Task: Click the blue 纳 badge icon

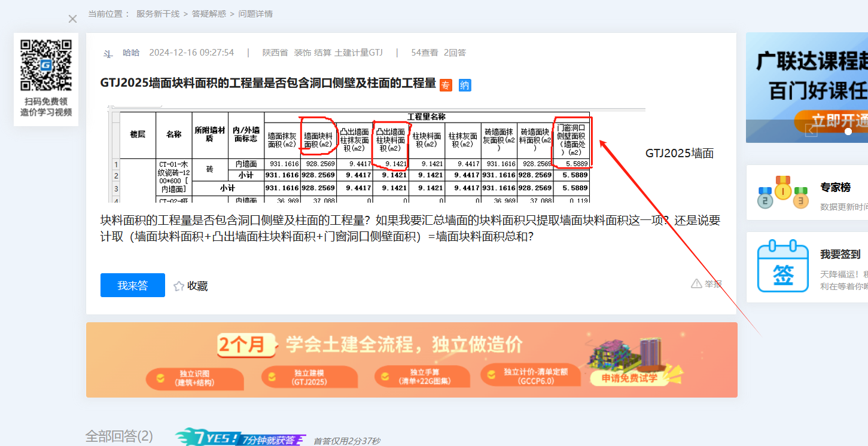Action: 465,85
